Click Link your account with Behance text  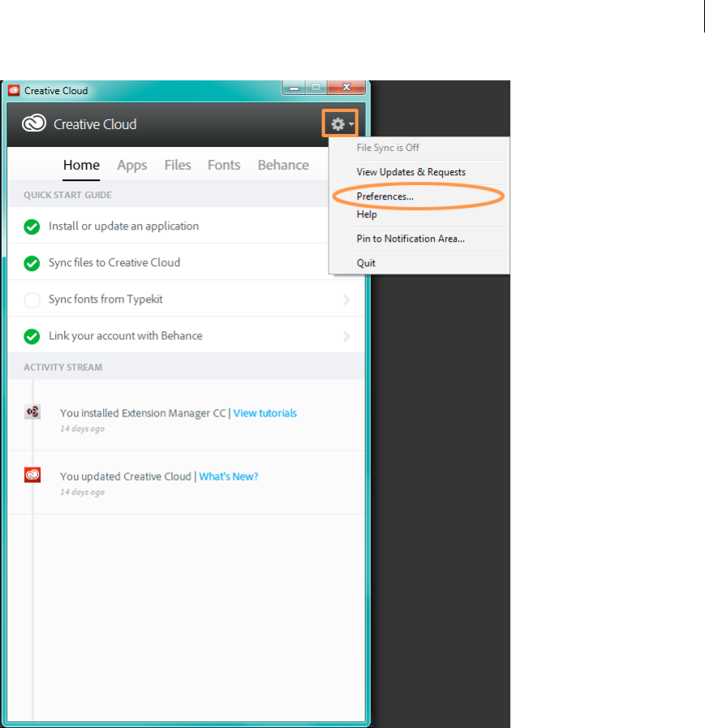125,336
